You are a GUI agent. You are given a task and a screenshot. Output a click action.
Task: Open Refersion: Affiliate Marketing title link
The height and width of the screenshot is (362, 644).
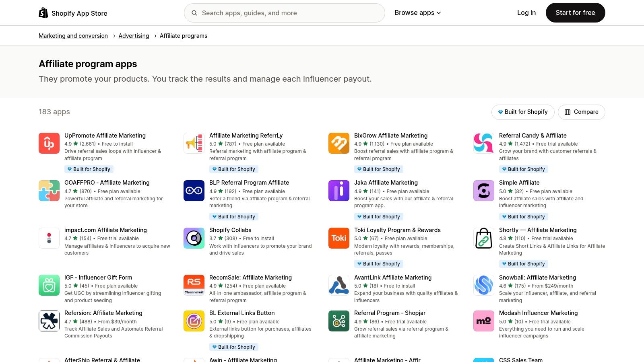tap(103, 313)
